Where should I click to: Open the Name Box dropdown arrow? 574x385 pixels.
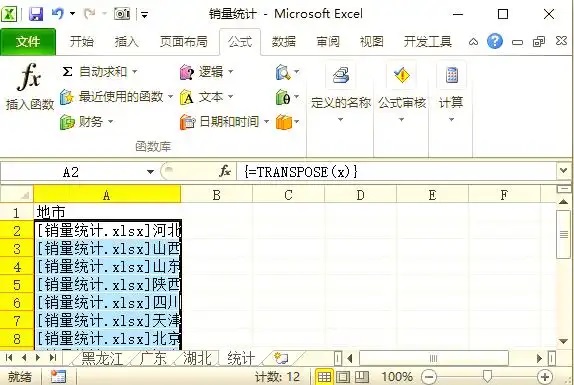(150, 172)
